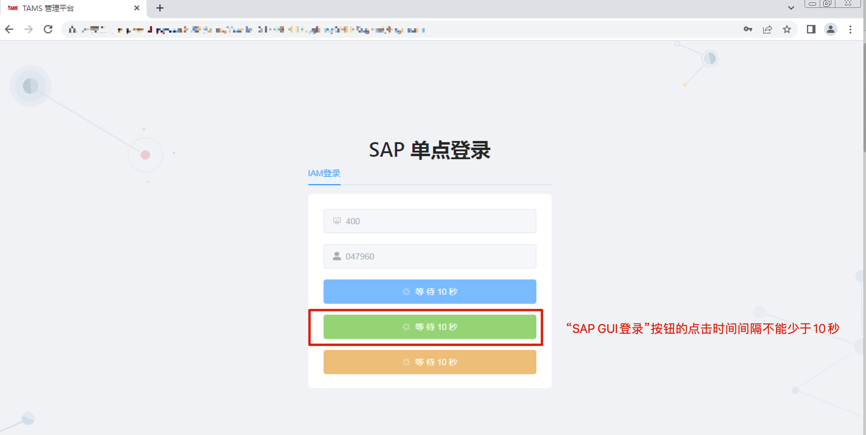The image size is (866, 435).
Task: Bookmark this page with the star icon
Action: (786, 29)
